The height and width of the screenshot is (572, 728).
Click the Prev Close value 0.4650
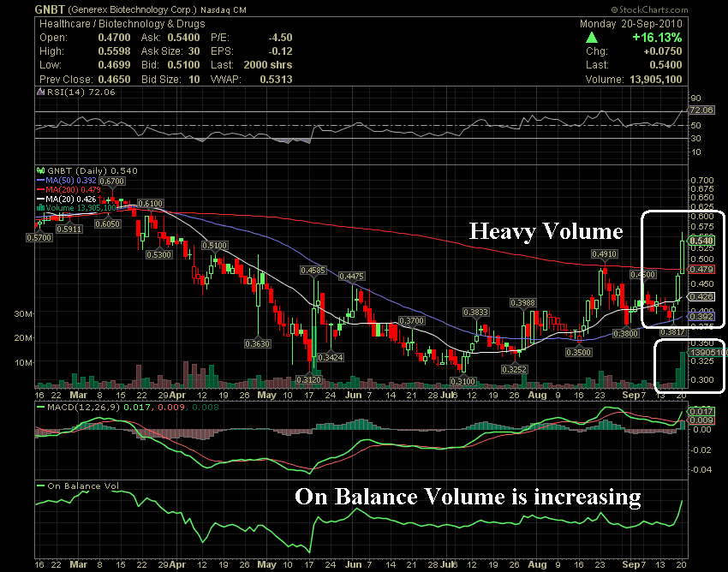pyautogui.click(x=114, y=80)
